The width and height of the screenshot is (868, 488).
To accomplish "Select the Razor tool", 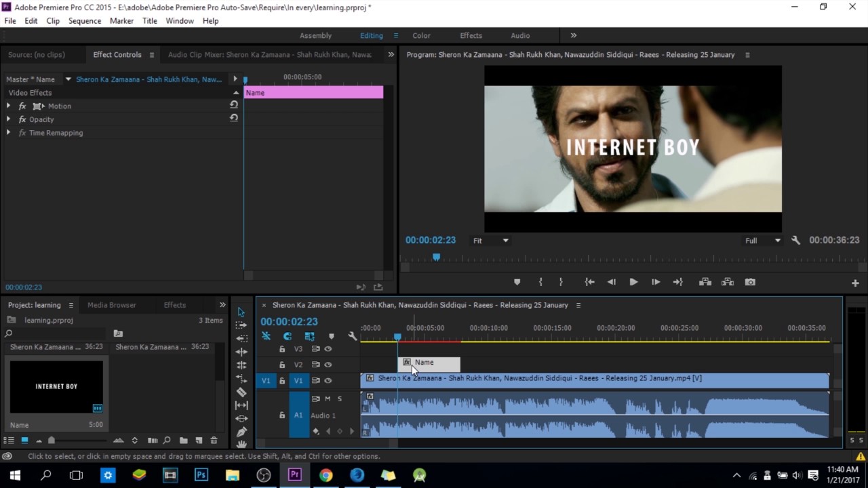I will [x=241, y=392].
